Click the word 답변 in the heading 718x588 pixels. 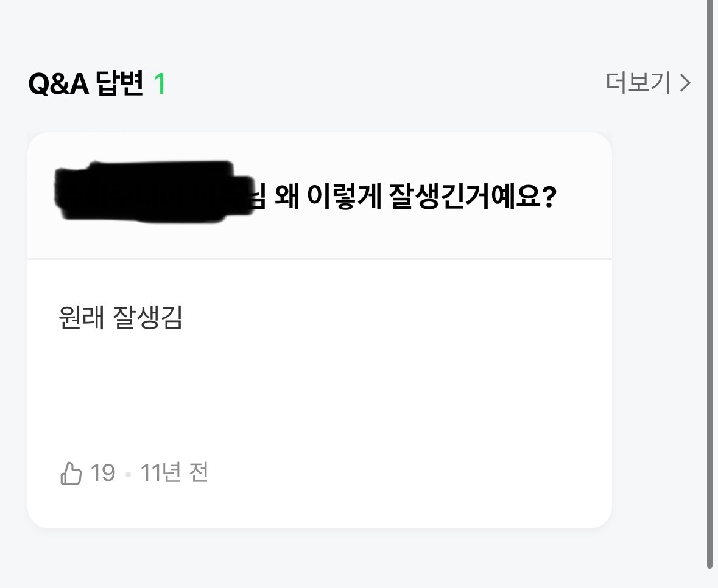pos(119,84)
